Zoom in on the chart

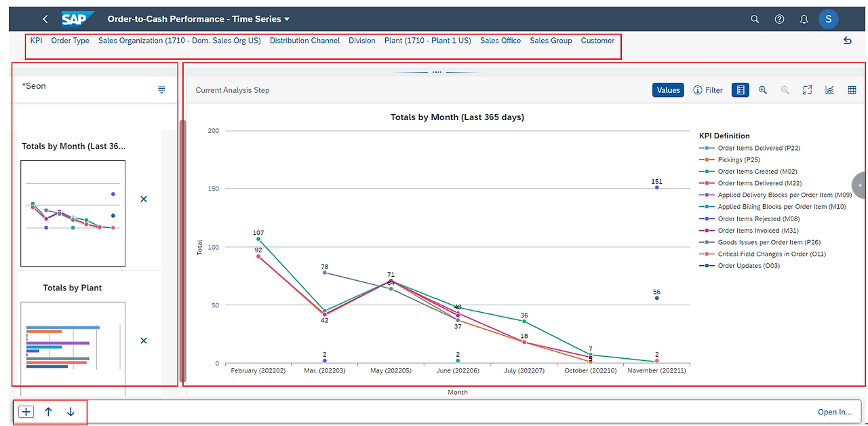pos(763,90)
